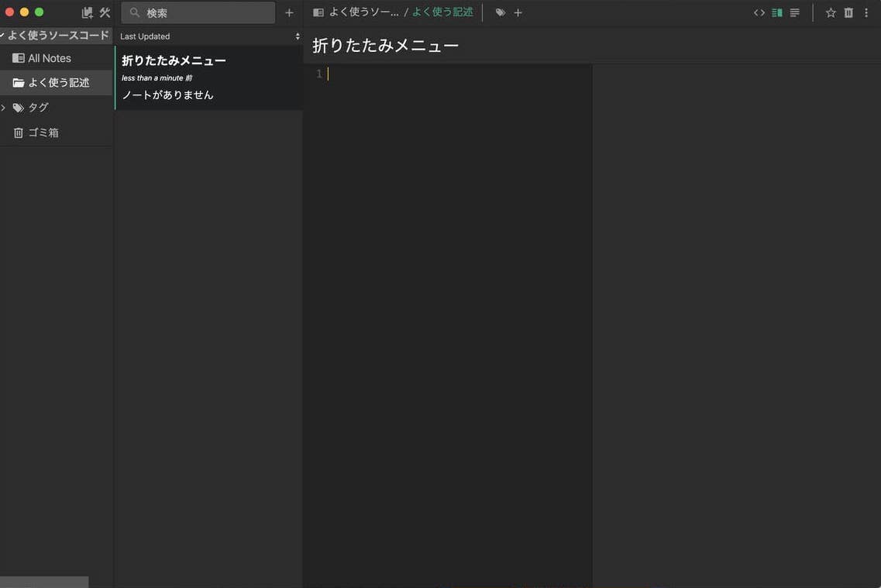
Task: Click the note title 折りたたみメニュー in editor
Action: (385, 45)
